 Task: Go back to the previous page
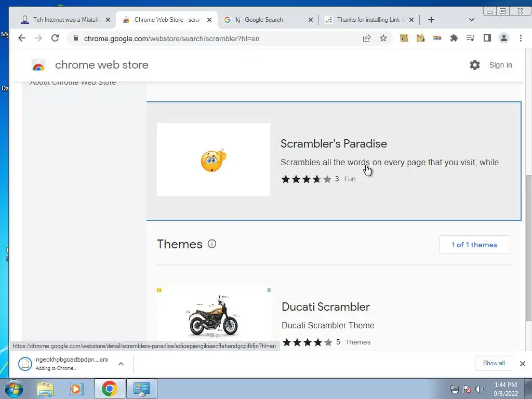point(22,38)
